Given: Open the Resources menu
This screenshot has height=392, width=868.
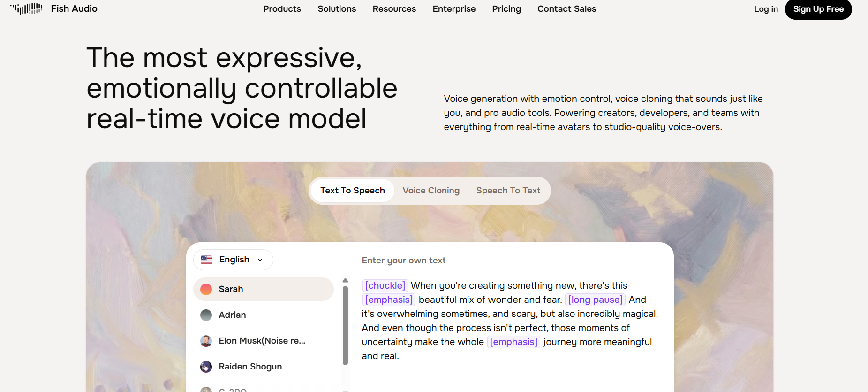Looking at the screenshot, I should click(394, 9).
